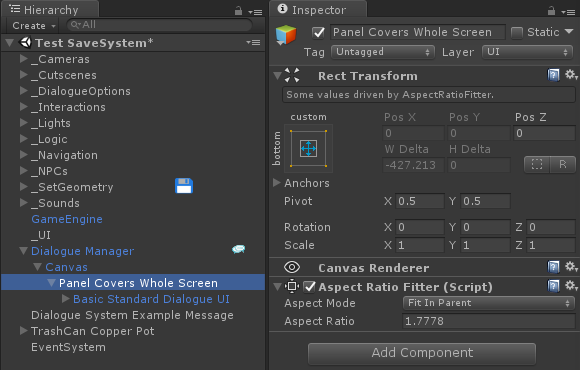Collapse the Canvas object
This screenshot has width=580, height=370.
tap(37, 267)
